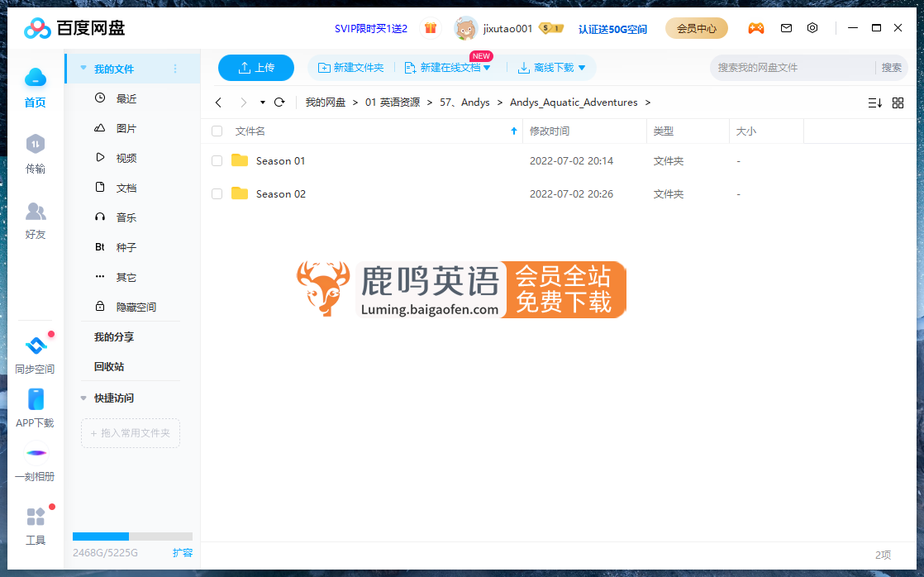Click the 会员中心 button
Screen dimensions: 924x577
click(x=697, y=28)
